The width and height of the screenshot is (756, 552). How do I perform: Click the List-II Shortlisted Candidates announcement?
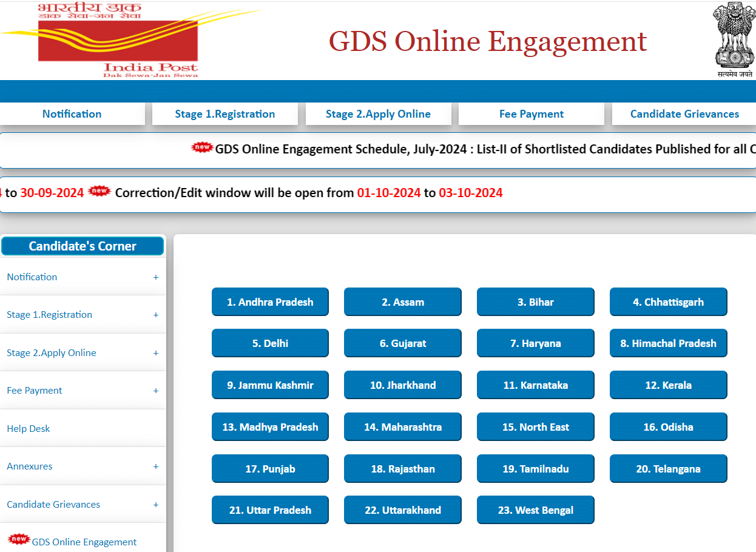point(485,149)
